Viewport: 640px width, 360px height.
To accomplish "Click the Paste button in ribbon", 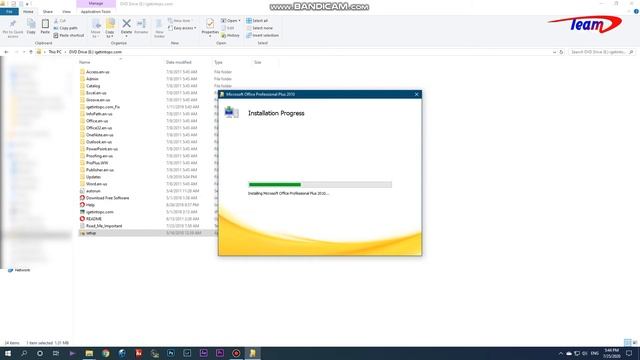I will click(x=45, y=27).
